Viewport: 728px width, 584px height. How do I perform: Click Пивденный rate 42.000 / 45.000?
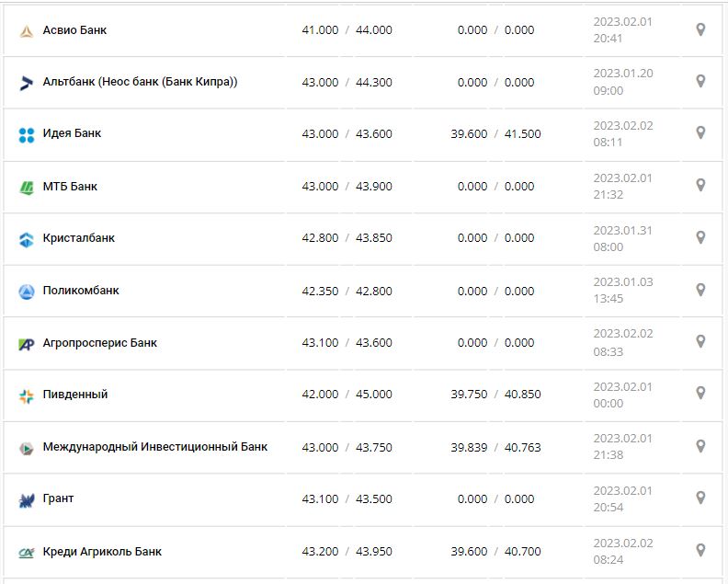coord(347,395)
